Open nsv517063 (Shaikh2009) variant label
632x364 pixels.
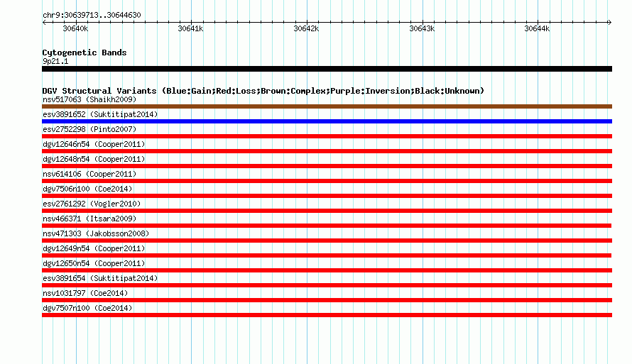click(x=89, y=99)
